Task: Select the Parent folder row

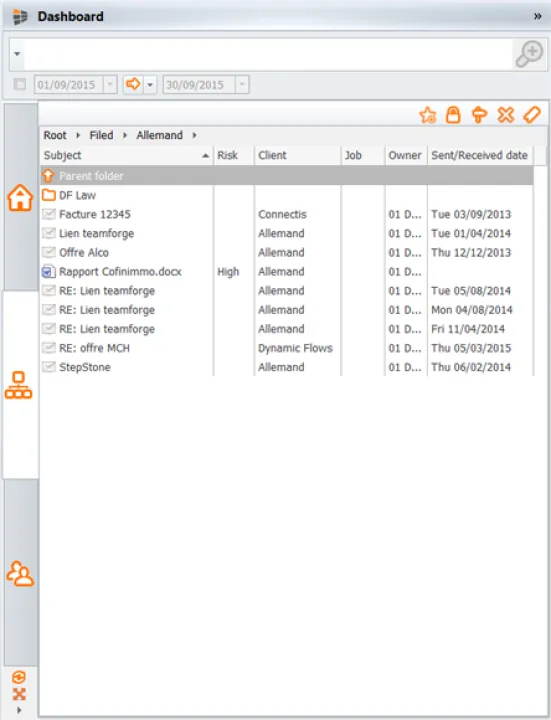Action: 287,175
